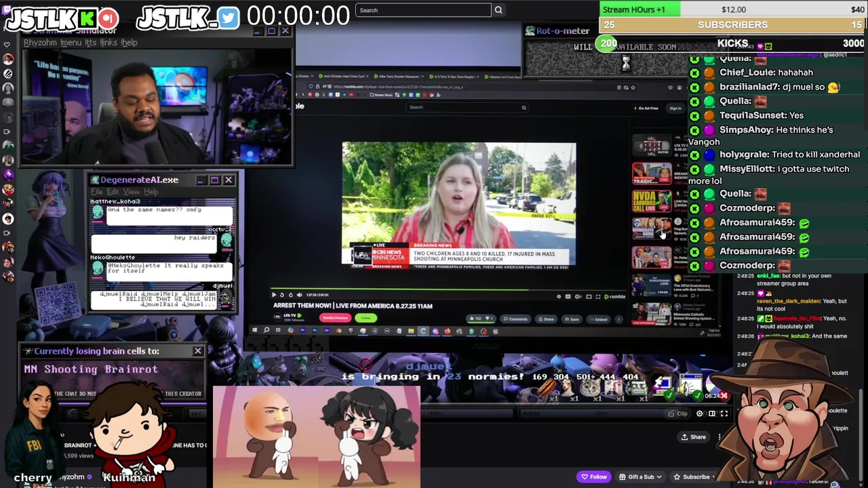Click the Windows taskbar search icon
Screen dimensions: 868x488
tap(267, 331)
